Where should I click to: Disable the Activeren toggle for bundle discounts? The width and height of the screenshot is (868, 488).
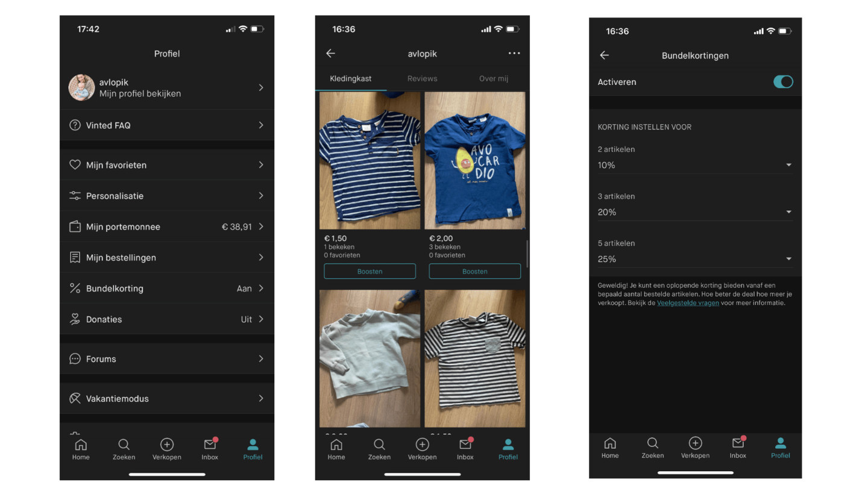tap(783, 82)
